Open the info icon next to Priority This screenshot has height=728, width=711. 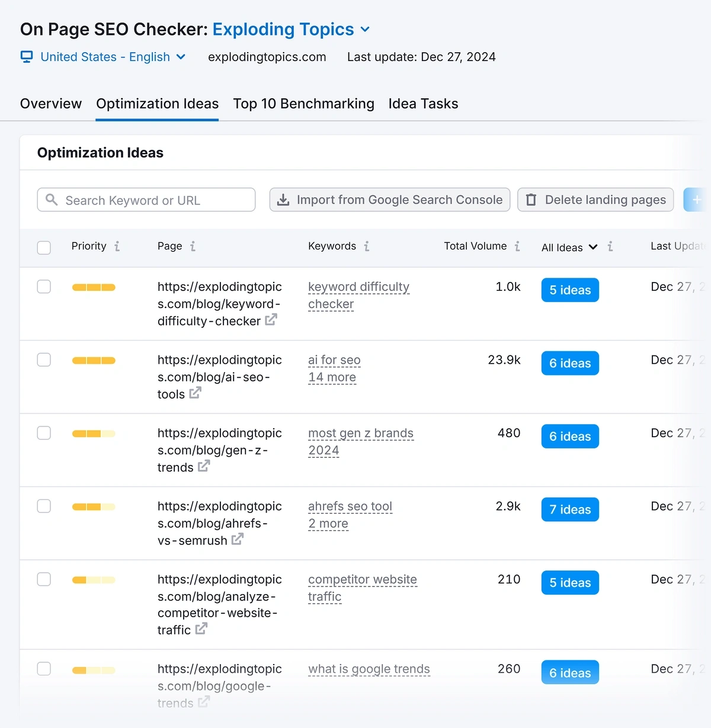(x=117, y=246)
